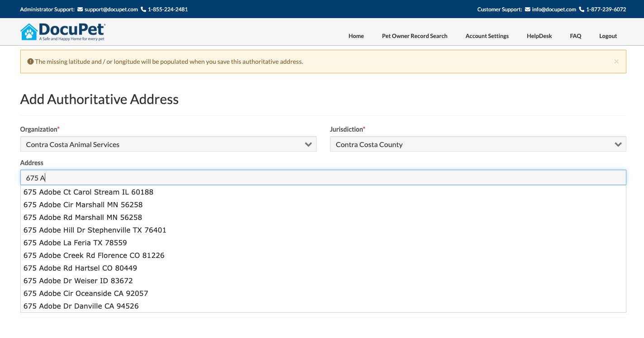Open the FAQ page
This screenshot has width=644, height=338.
pyautogui.click(x=576, y=36)
